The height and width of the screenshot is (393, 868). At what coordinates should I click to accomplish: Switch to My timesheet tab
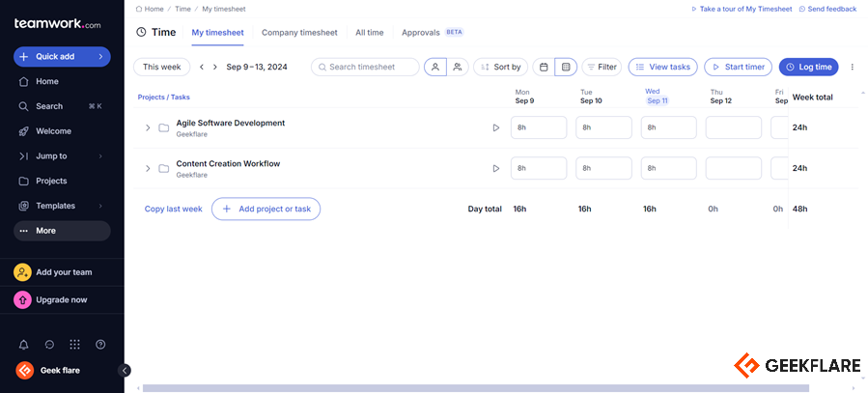point(217,33)
